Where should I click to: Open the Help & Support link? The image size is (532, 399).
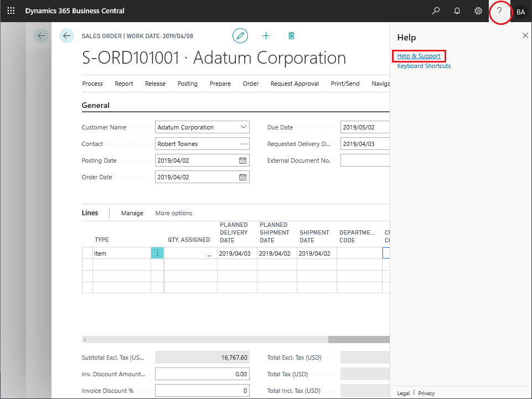click(419, 56)
